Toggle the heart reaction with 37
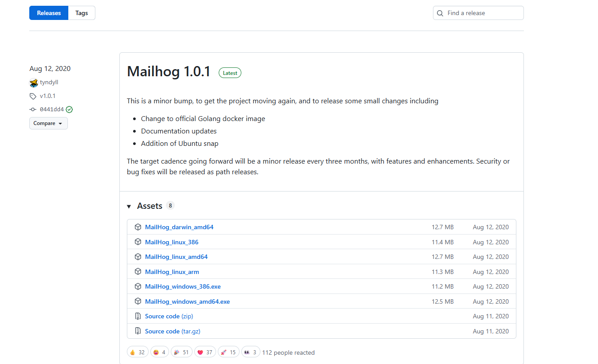This screenshot has height=364, width=598. point(205,352)
